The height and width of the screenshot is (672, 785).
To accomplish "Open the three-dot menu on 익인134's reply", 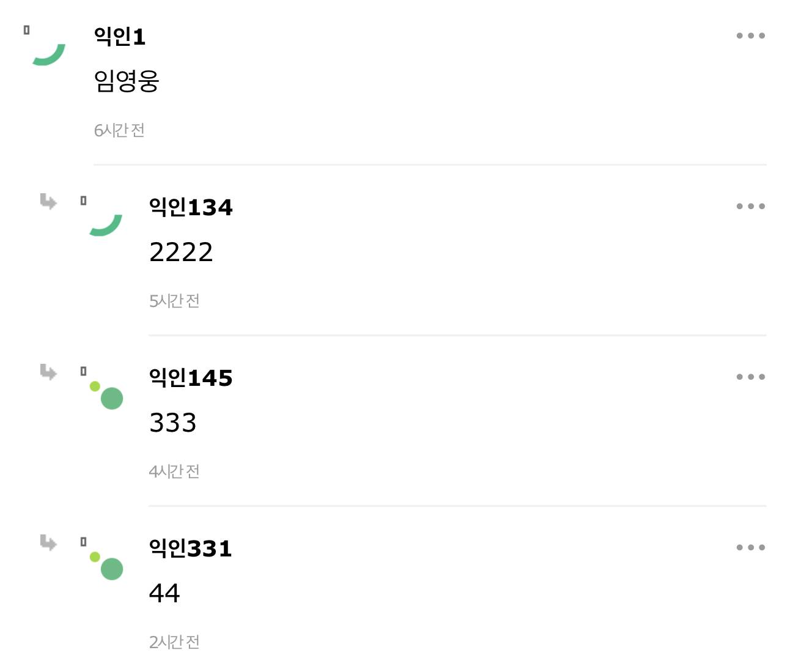I will tap(750, 207).
